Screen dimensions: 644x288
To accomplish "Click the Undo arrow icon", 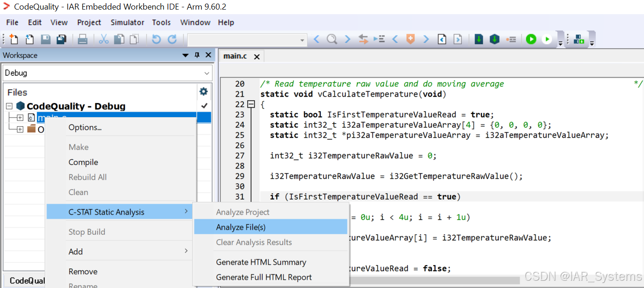I will click(156, 40).
